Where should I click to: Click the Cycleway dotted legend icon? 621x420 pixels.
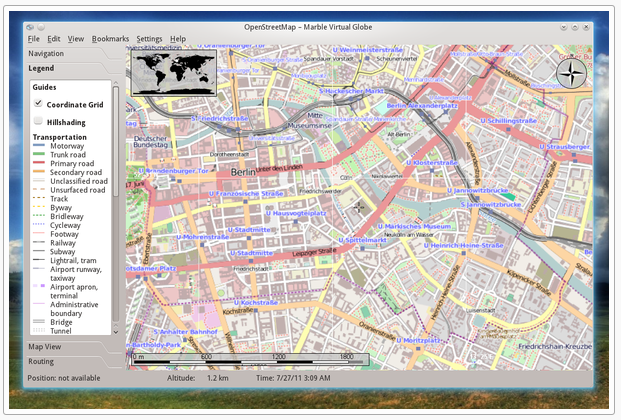pyautogui.click(x=39, y=224)
